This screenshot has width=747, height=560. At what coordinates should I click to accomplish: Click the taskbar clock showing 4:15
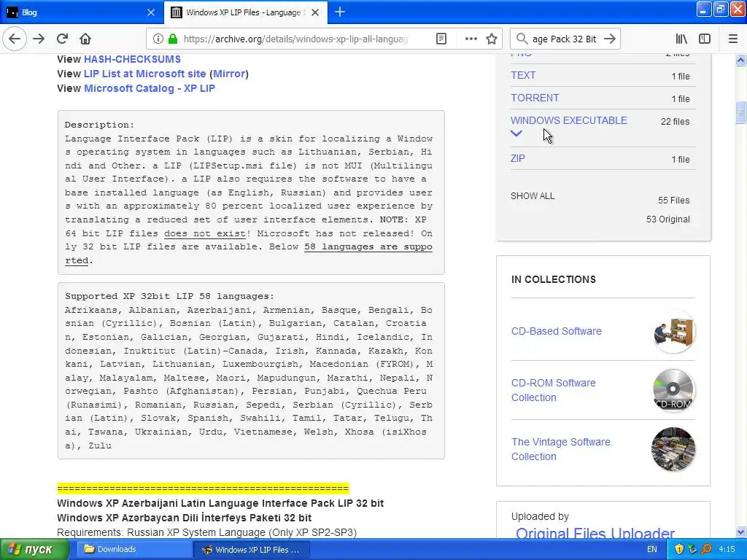(x=727, y=550)
